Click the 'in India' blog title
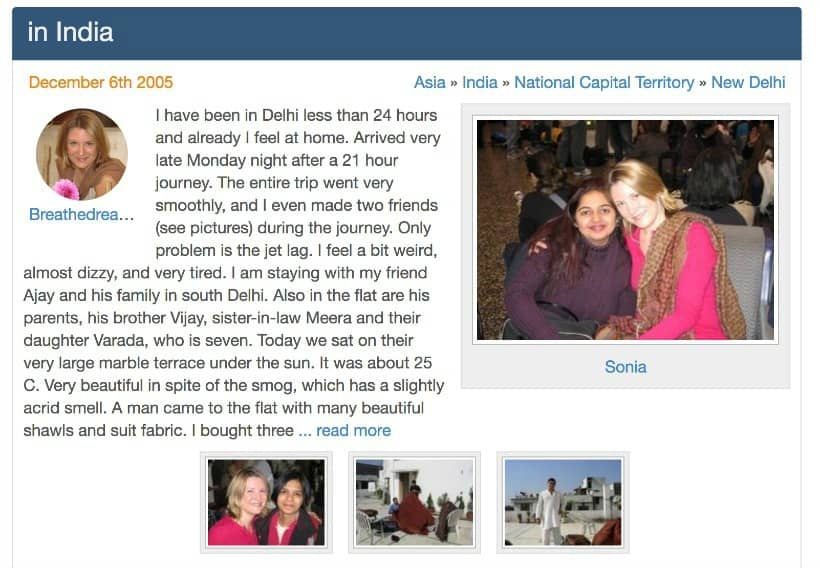This screenshot has height=568, width=820. click(x=70, y=32)
